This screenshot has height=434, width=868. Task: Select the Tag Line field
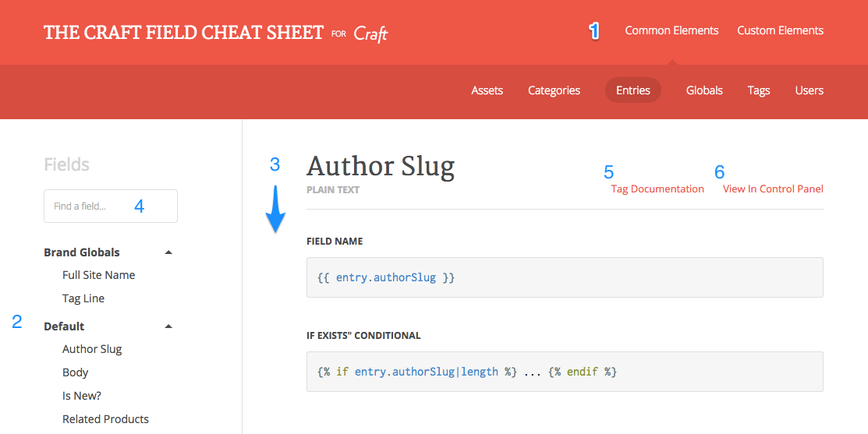pos(83,298)
